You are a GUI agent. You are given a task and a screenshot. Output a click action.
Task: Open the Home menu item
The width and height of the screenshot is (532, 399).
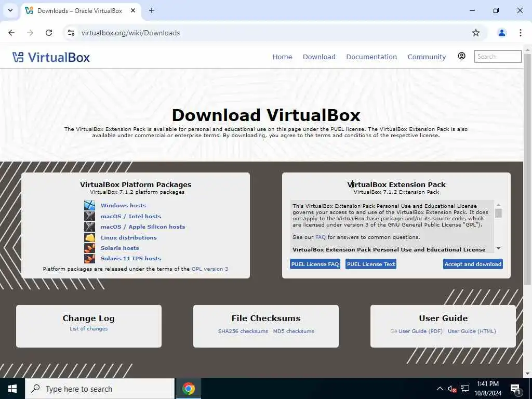pos(282,57)
